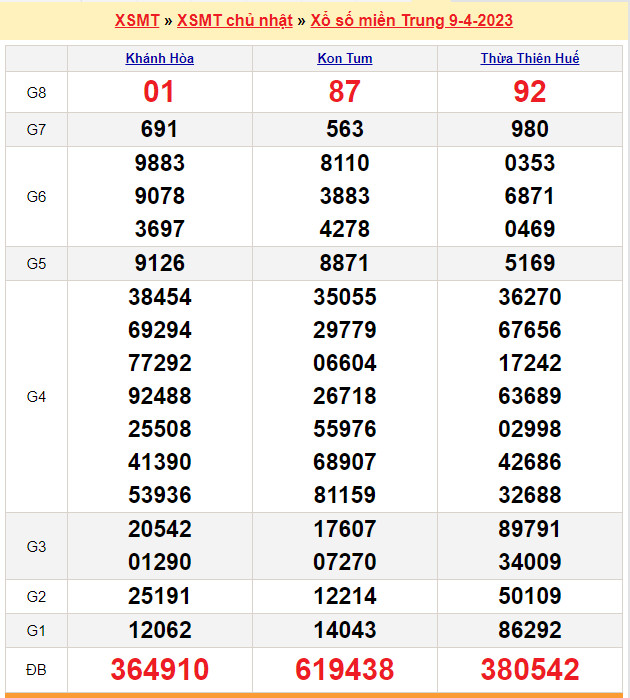This screenshot has width=630, height=698.
Task: Open the Thừa Thiên Huế province link
Action: (x=529, y=58)
